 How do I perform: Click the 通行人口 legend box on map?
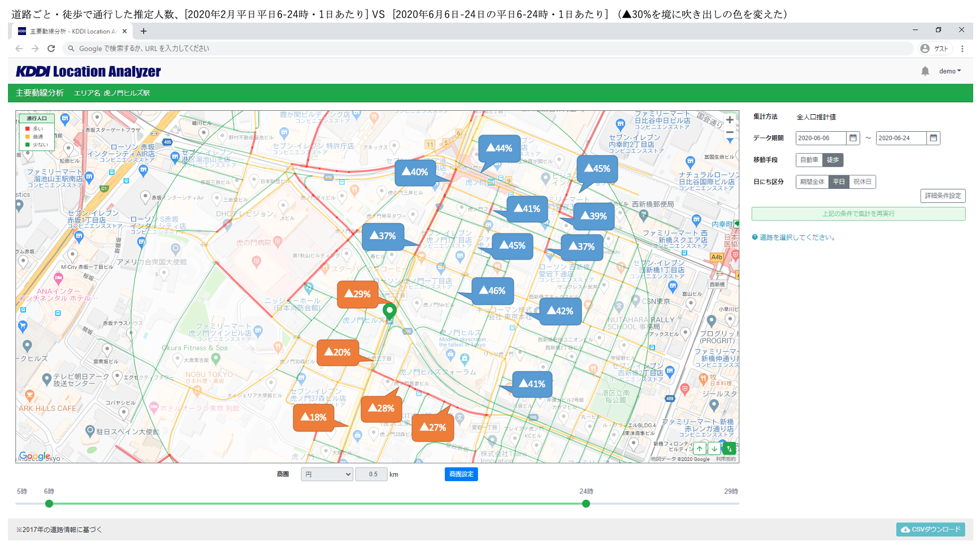pos(37,132)
